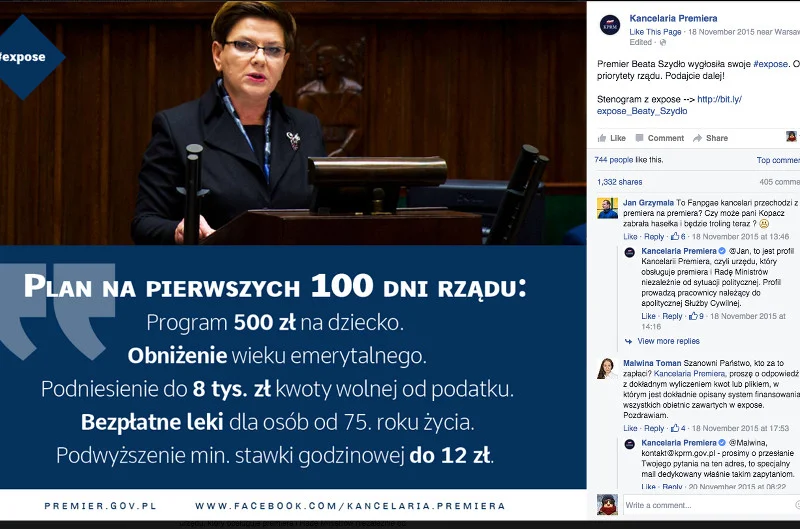Click your avatar beside the comment box
The height and width of the screenshot is (529, 800).
[607, 505]
